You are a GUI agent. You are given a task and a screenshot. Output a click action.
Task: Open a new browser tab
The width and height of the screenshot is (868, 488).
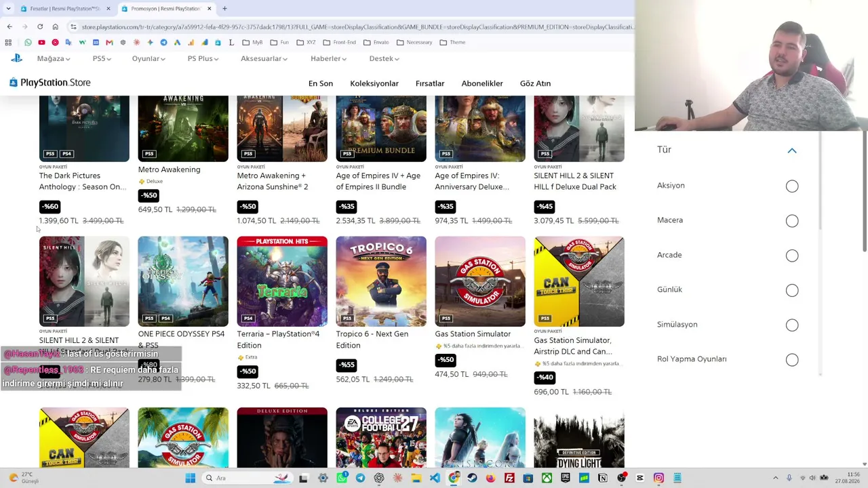click(x=224, y=9)
